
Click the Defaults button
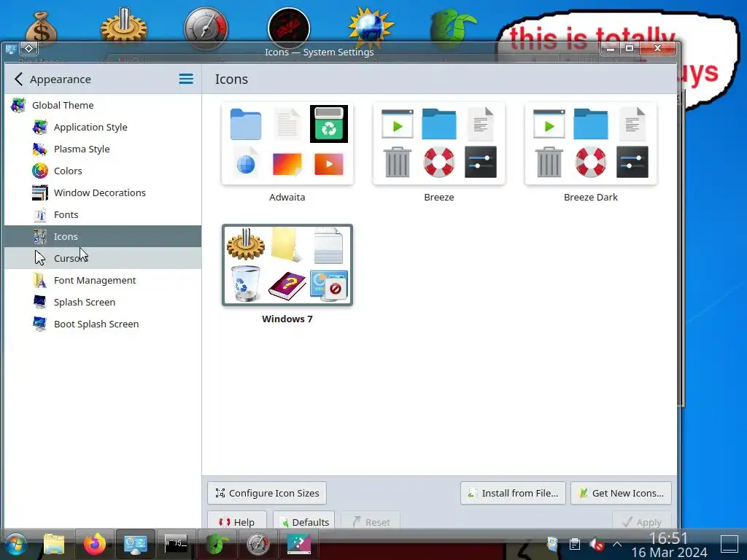[304, 521]
